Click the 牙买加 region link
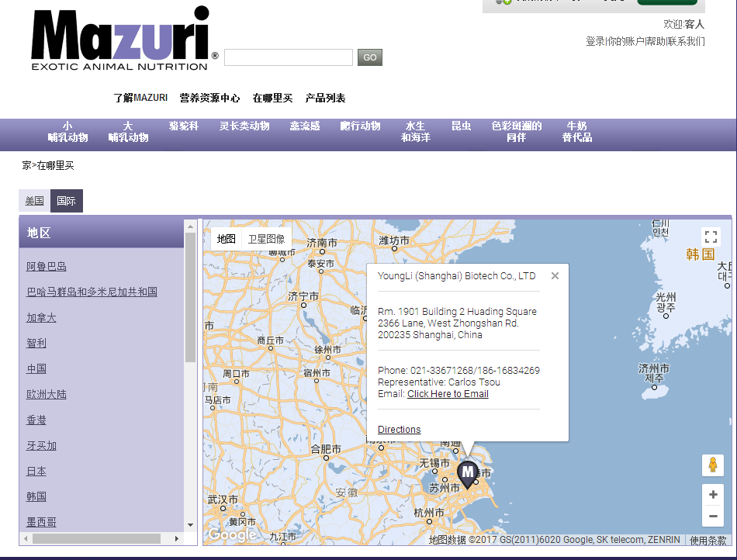Image resolution: width=737 pixels, height=560 pixels. 41,445
